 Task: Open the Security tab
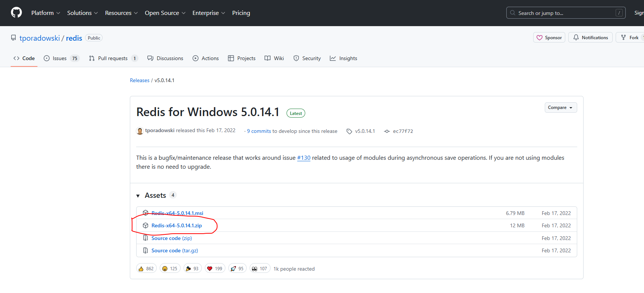[x=307, y=58]
